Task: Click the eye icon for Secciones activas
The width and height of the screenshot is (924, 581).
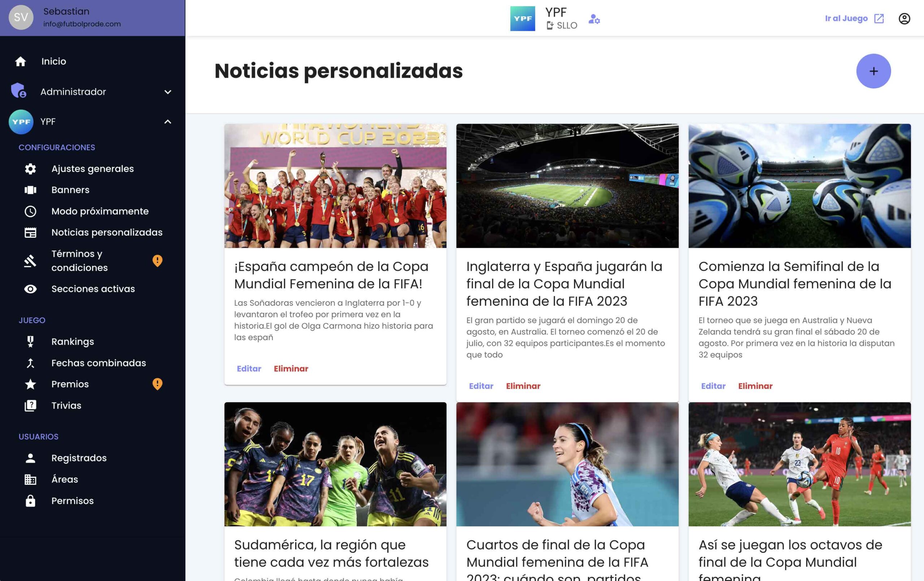Action: [30, 289]
